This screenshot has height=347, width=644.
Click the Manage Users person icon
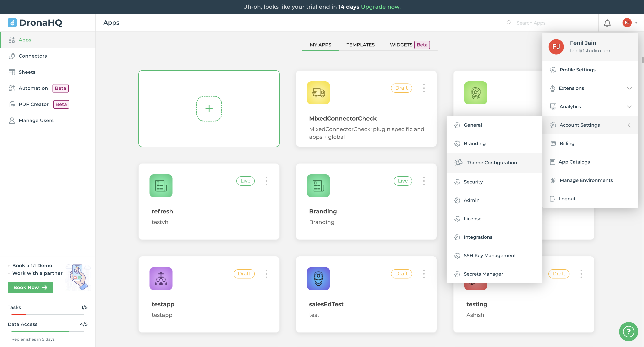pyautogui.click(x=12, y=120)
